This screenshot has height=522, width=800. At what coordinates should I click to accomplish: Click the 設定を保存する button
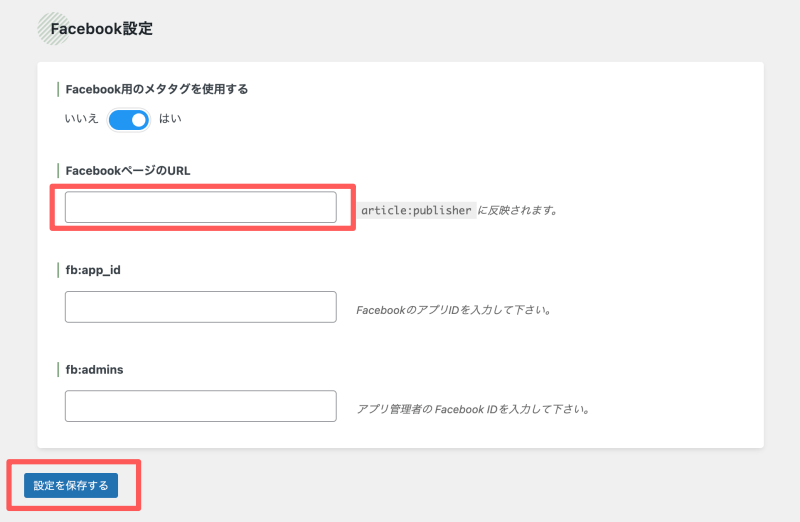click(x=71, y=485)
